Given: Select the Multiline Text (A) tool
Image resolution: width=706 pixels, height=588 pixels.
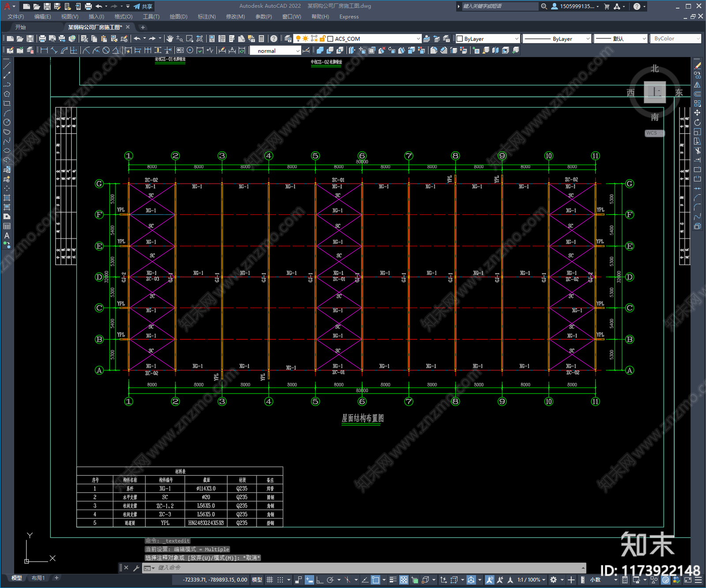Looking at the screenshot, I should (7, 236).
